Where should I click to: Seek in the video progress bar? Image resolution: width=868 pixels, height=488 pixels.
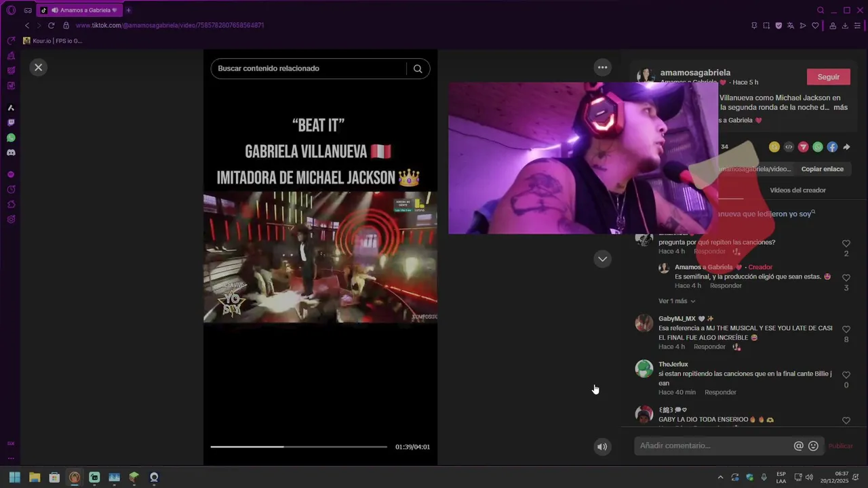[299, 447]
